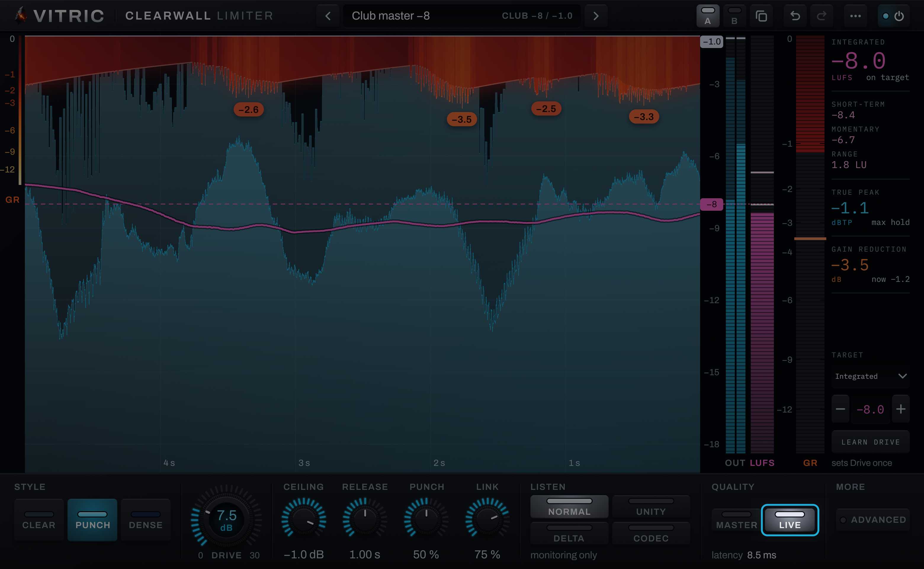The image size is (924, 569).
Task: Click the redo arrow icon
Action: 821,16
